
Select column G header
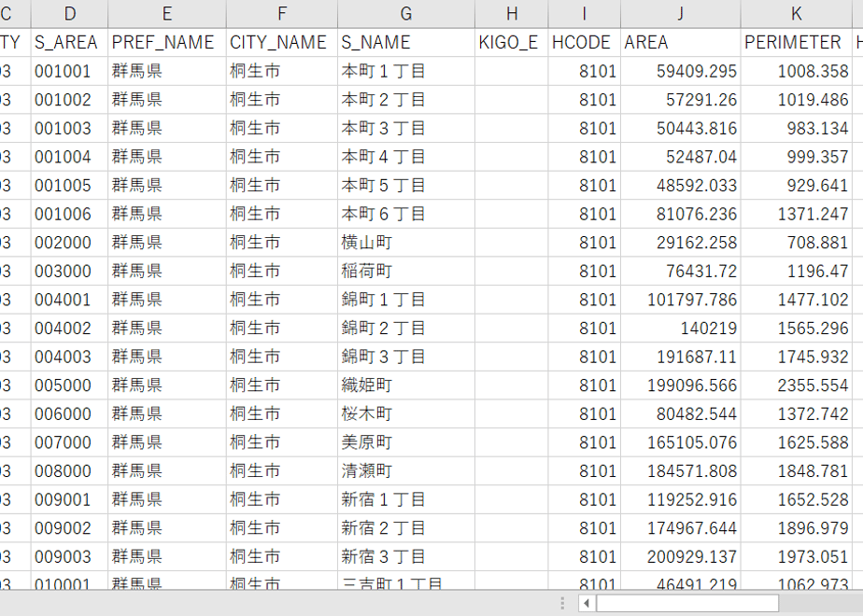pos(406,14)
